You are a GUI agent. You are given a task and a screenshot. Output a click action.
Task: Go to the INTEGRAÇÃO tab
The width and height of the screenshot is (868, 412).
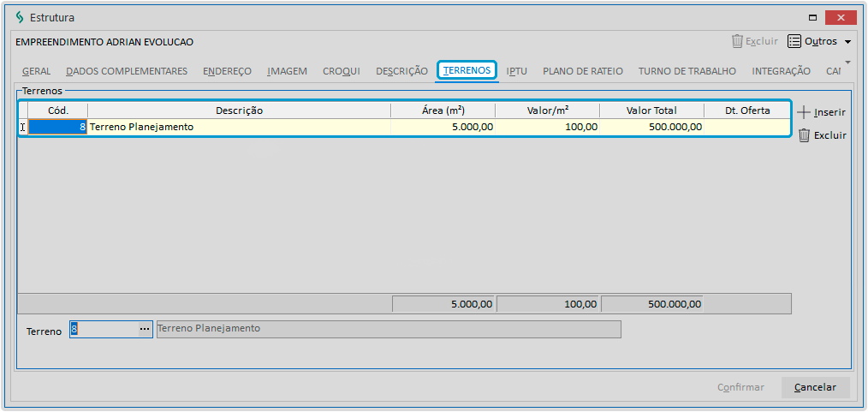(781, 71)
